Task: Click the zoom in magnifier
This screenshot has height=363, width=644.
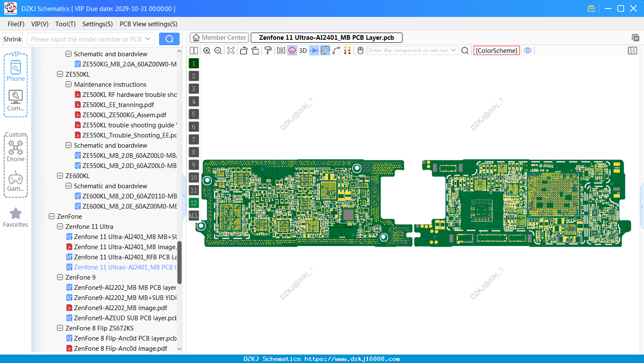Action: coord(207,50)
